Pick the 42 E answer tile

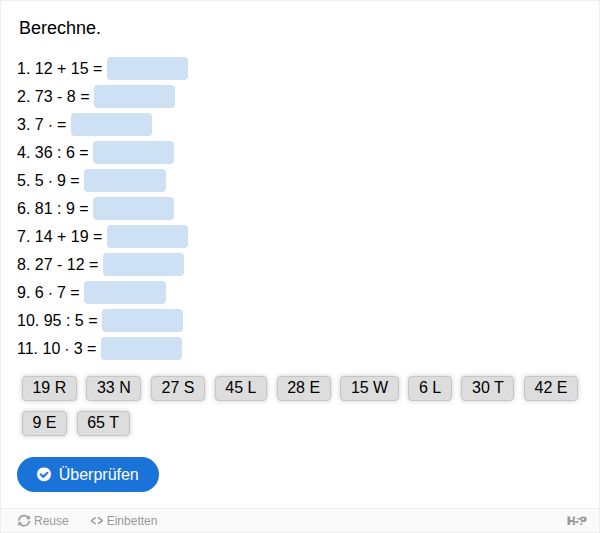[551, 388]
